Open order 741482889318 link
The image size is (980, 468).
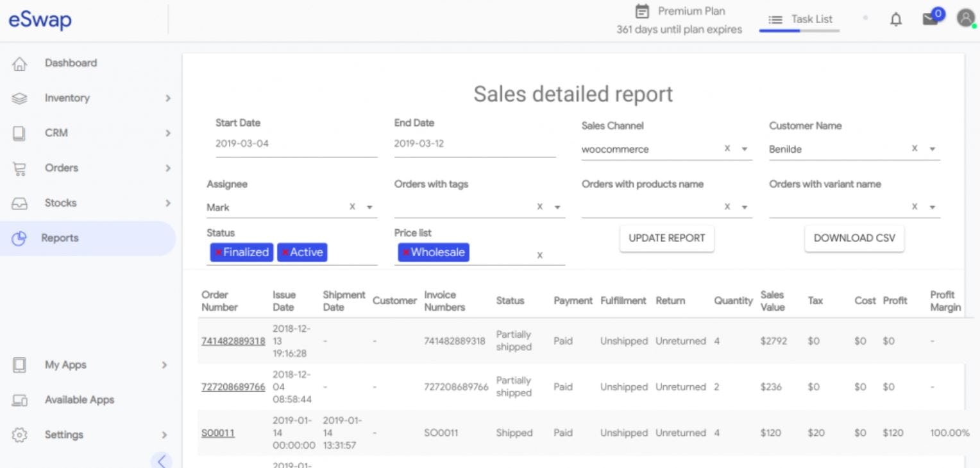pyautogui.click(x=233, y=341)
